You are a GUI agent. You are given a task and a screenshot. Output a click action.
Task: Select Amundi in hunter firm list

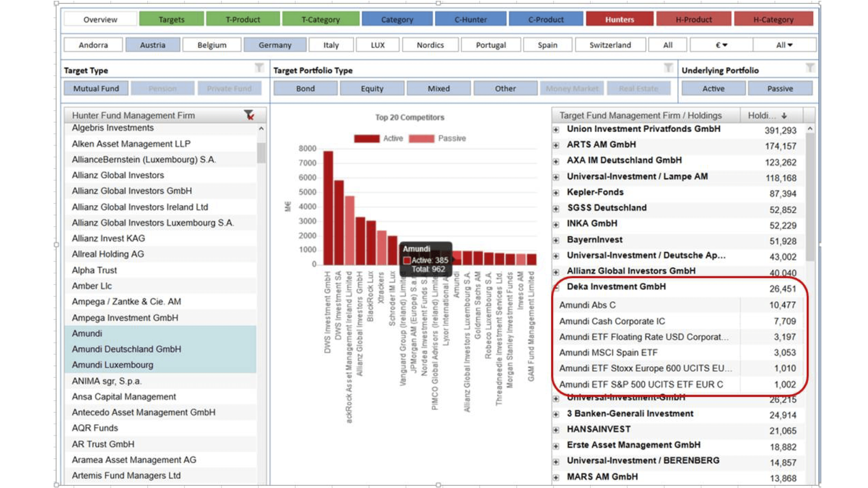tap(160, 333)
